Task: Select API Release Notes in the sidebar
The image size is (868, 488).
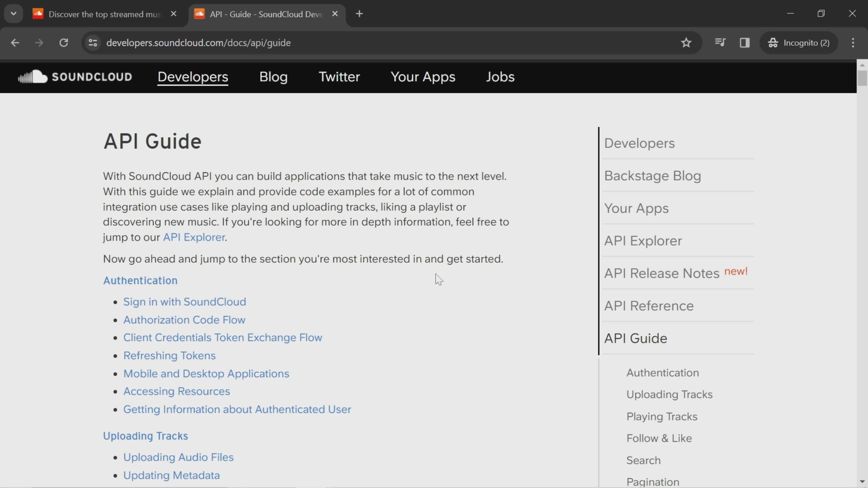Action: point(662,273)
